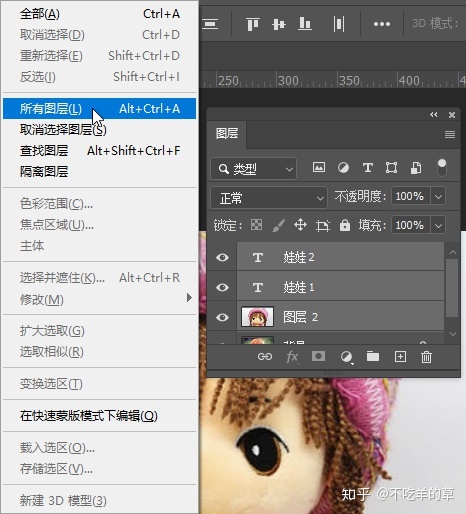
Task: Open the 修改(M) submenu arrow
Action: coord(189,297)
